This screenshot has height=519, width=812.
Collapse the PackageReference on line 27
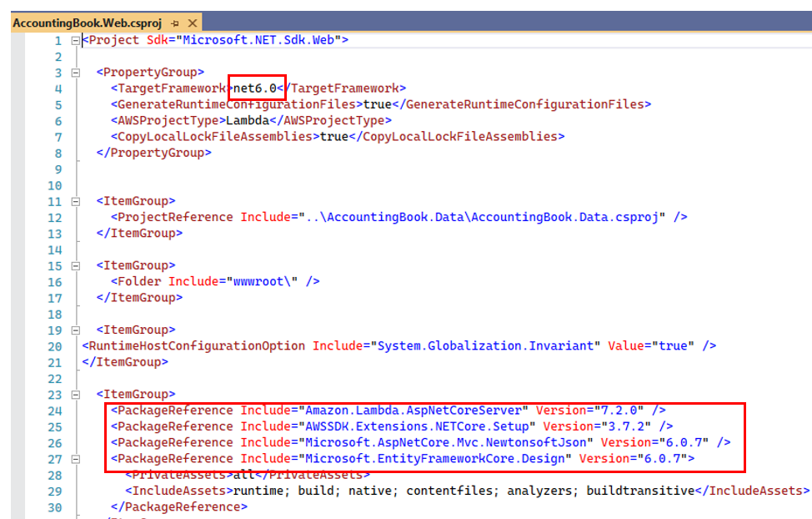(x=76, y=459)
